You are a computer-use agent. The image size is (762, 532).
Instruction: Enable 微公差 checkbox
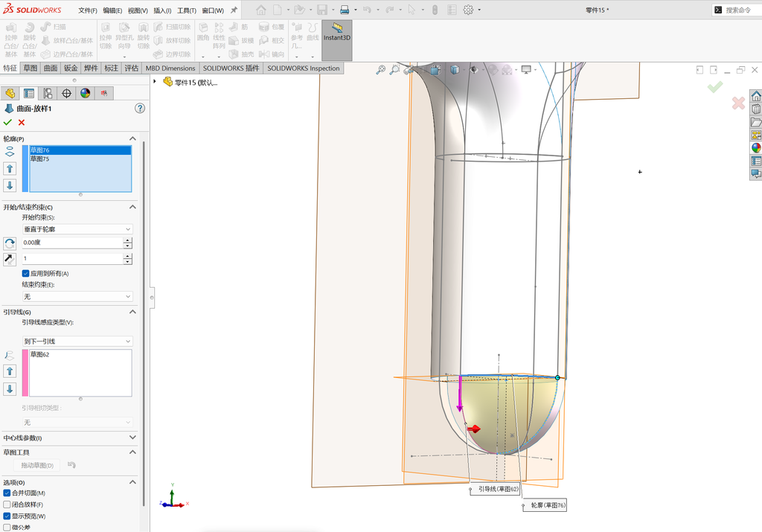coord(7,527)
